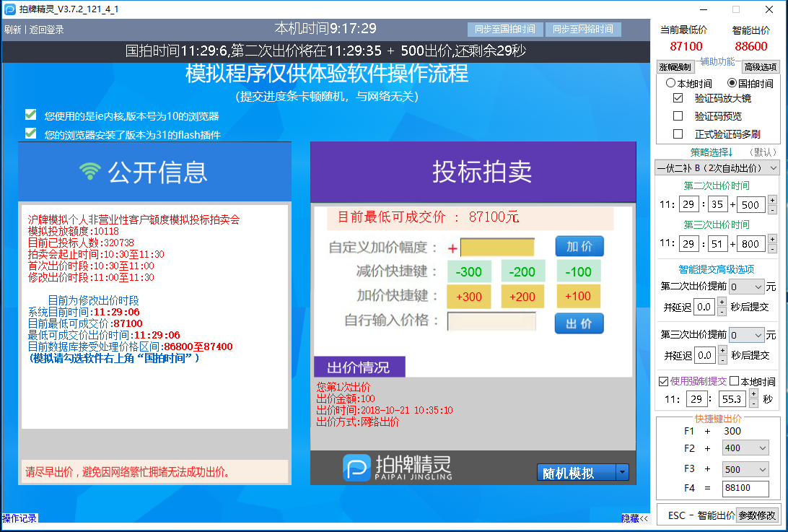Image resolution: width=788 pixels, height=532 pixels.
Task: Decrease 第三次出价时间 with the minus stepper
Action: coord(772,248)
